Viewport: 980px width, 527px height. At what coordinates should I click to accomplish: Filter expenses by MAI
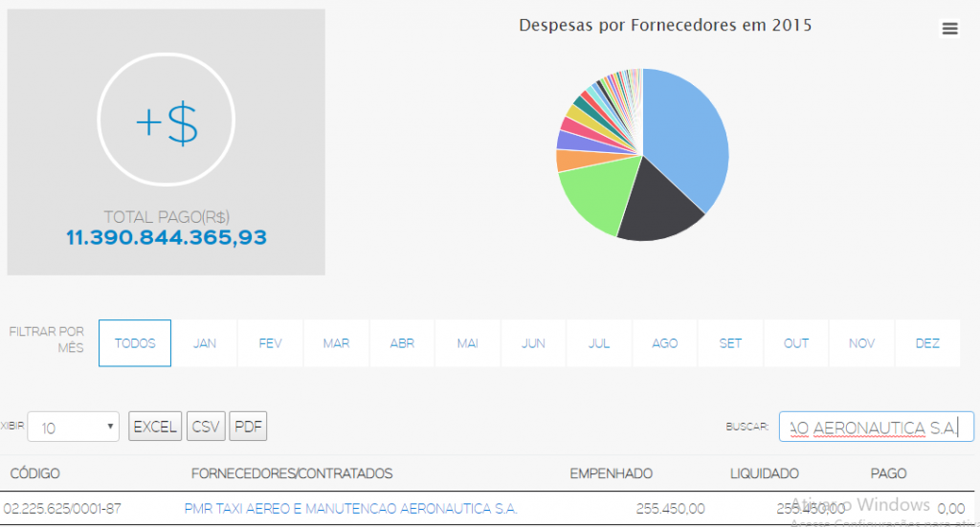tap(467, 343)
